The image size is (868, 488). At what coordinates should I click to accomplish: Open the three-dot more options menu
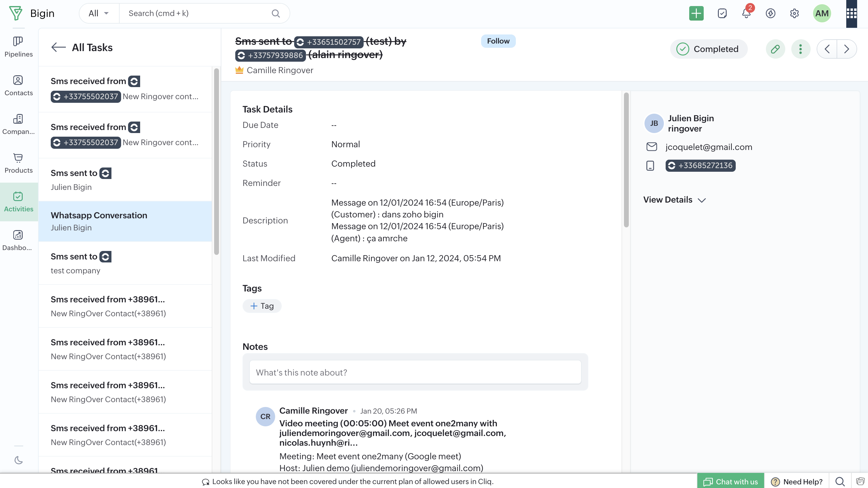click(x=800, y=49)
